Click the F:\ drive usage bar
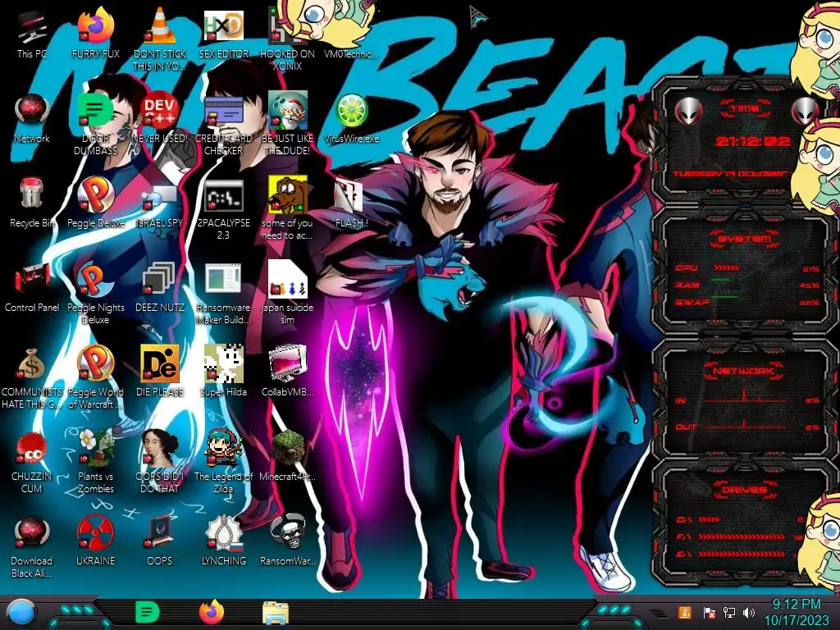840x630 pixels. coord(742,536)
